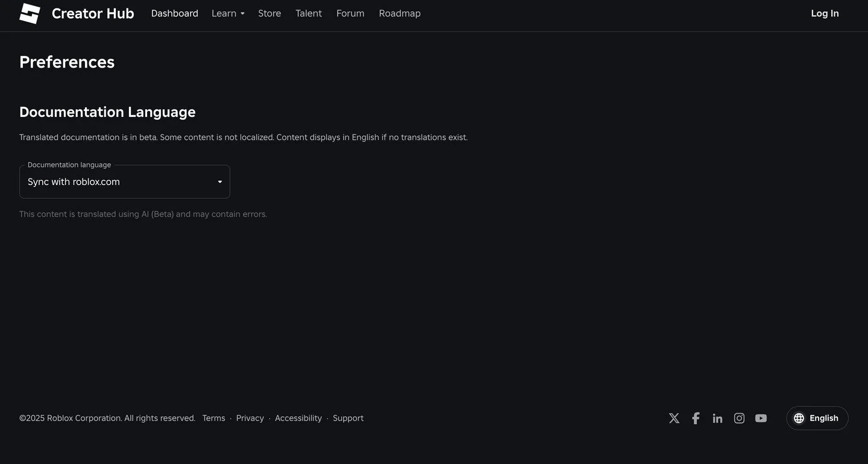Open the English site language selector
868x464 pixels.
(x=817, y=418)
